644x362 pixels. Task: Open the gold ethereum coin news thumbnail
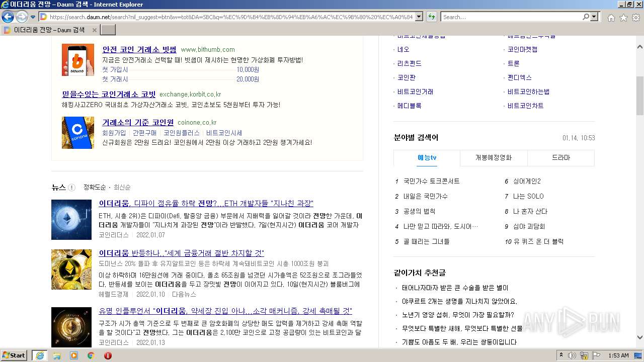tap(71, 269)
